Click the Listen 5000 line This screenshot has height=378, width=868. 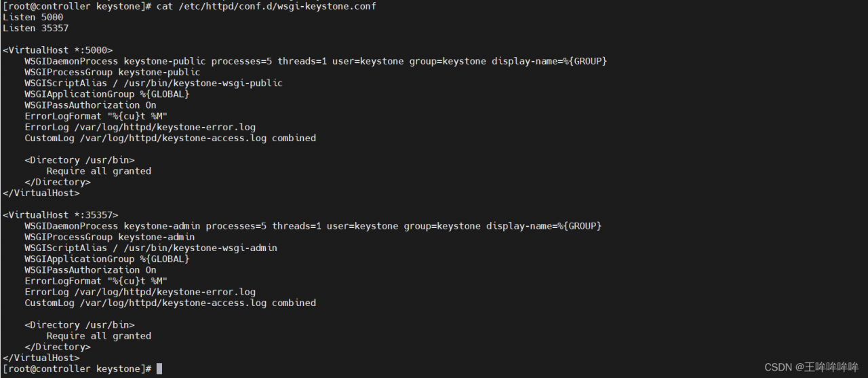tap(33, 17)
